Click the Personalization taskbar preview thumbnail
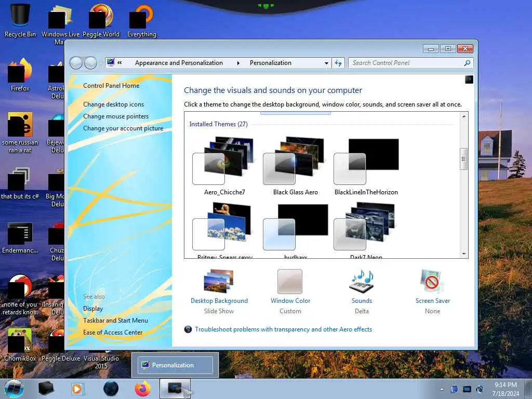The width and height of the screenshot is (532, 399). click(175, 365)
